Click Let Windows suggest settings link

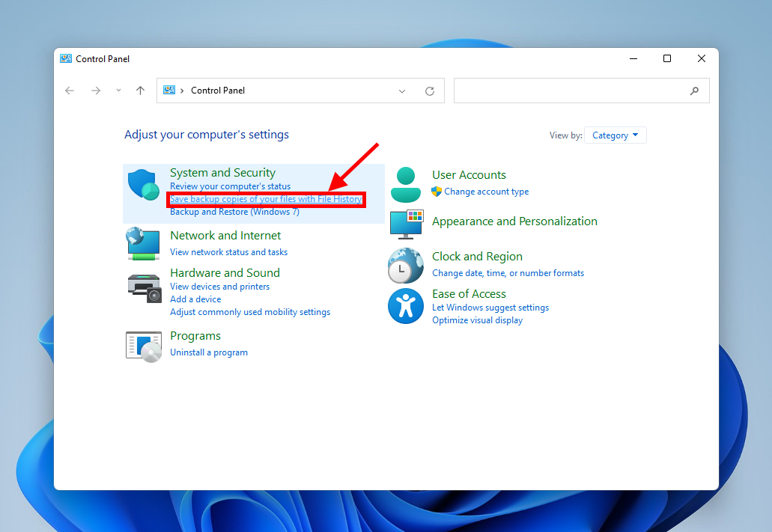[490, 308]
